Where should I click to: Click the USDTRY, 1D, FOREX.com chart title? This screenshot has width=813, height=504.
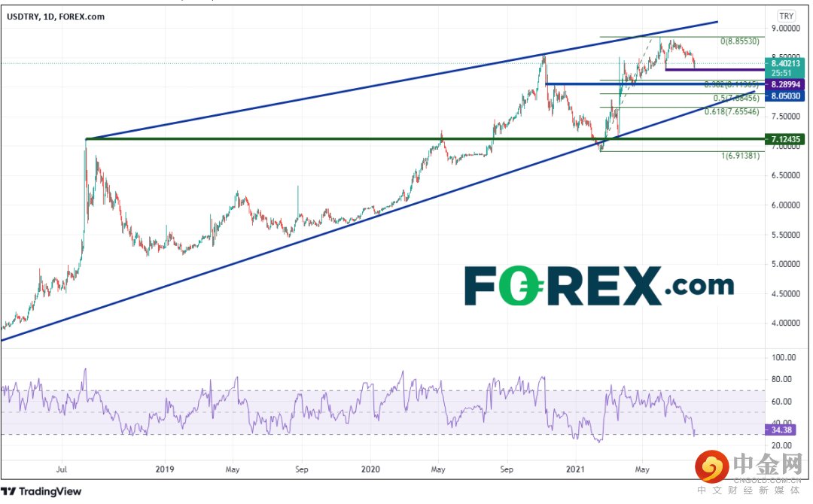[x=56, y=17]
